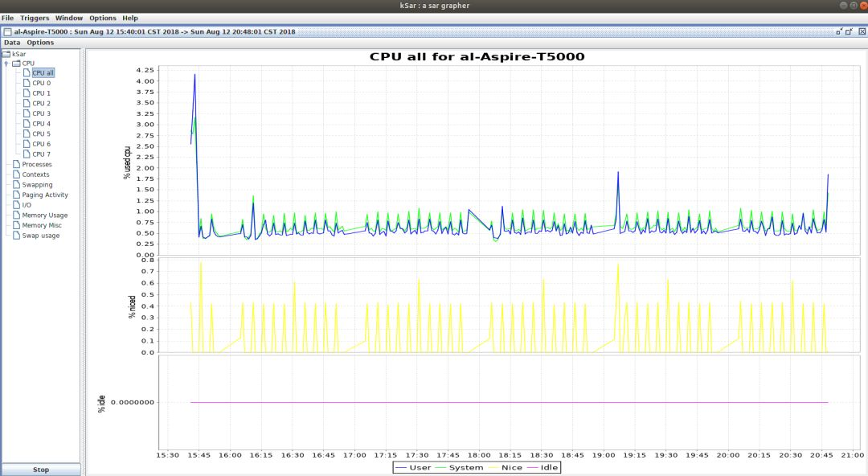
Task: Click the document icon beside Paging Activity
Action: 16,195
